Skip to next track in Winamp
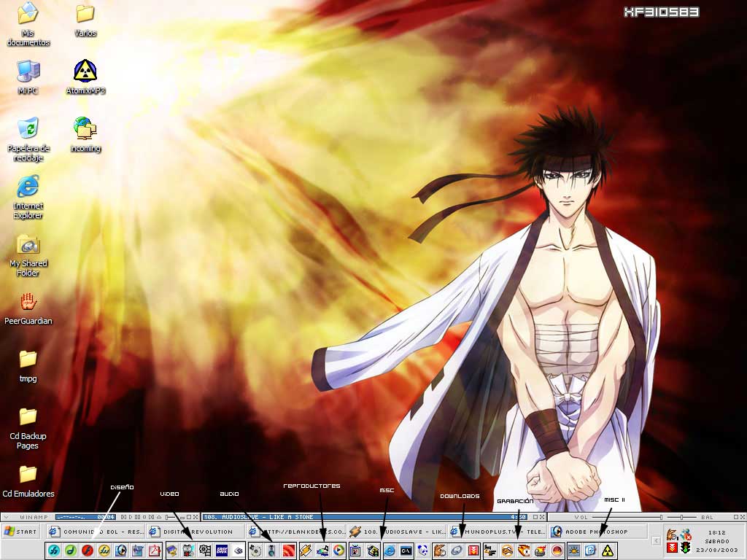The image size is (747, 560). pos(151,517)
